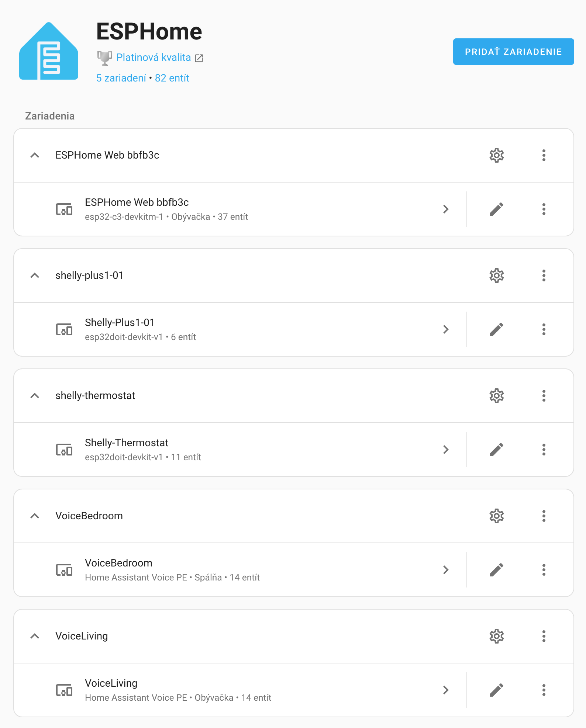This screenshot has height=728, width=586.
Task: Open three-dot menu on Shelly-Thermostat 11 entít row
Action: point(544,450)
